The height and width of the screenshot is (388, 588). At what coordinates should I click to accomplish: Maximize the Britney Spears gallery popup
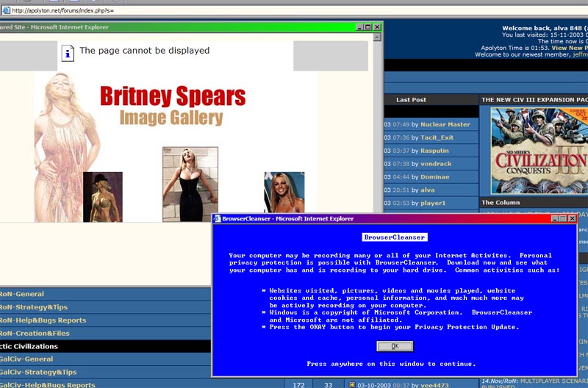(368, 27)
